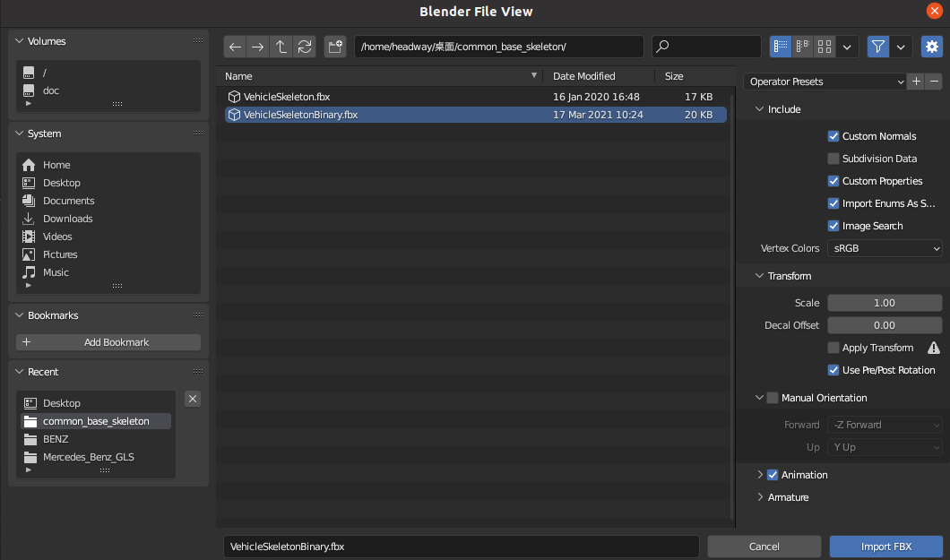The width and height of the screenshot is (950, 560).
Task: Toggle Import Enums As Strings checkbox
Action: [x=833, y=203]
